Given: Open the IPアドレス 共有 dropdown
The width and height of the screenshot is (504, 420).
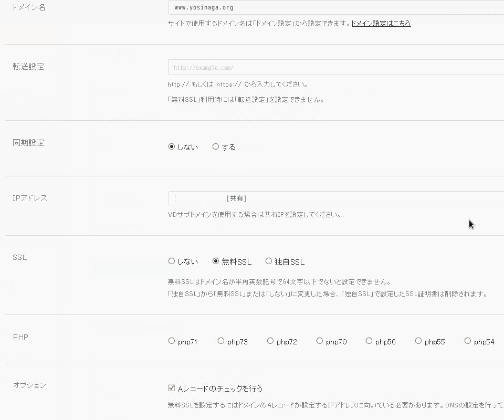Looking at the screenshot, I should (336, 198).
